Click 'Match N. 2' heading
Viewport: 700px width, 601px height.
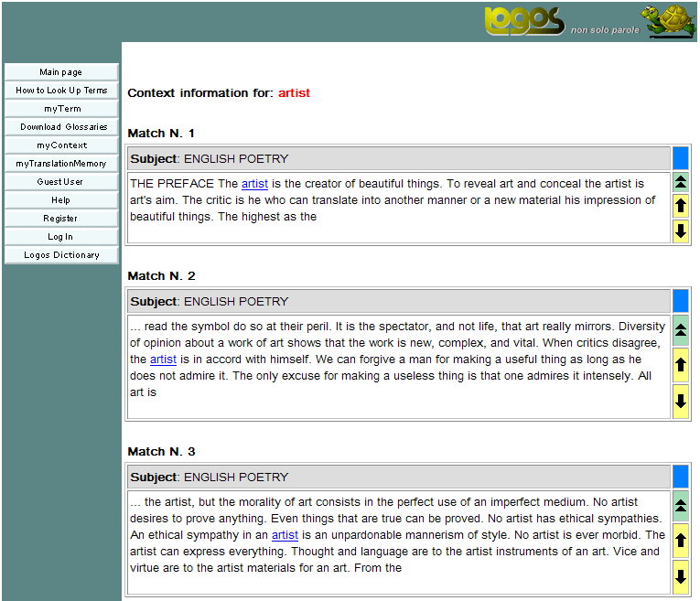[161, 276]
